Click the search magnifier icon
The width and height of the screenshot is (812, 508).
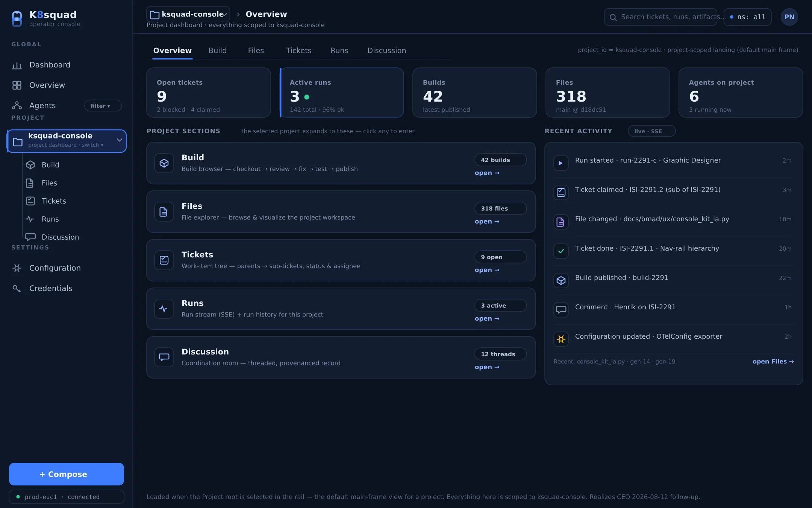click(x=613, y=17)
